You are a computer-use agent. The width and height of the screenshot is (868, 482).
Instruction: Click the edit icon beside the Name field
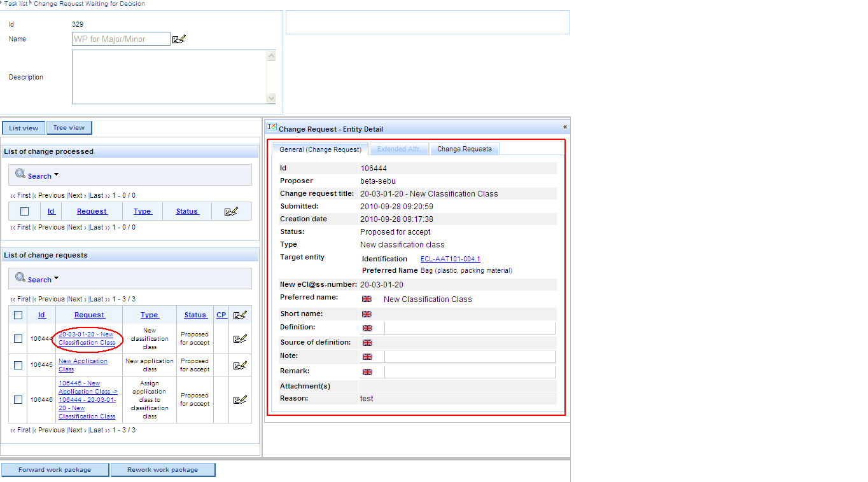[179, 39]
